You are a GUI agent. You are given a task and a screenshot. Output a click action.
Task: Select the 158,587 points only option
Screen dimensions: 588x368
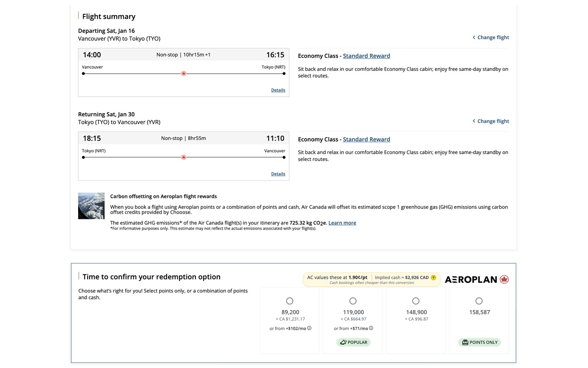tap(479, 301)
